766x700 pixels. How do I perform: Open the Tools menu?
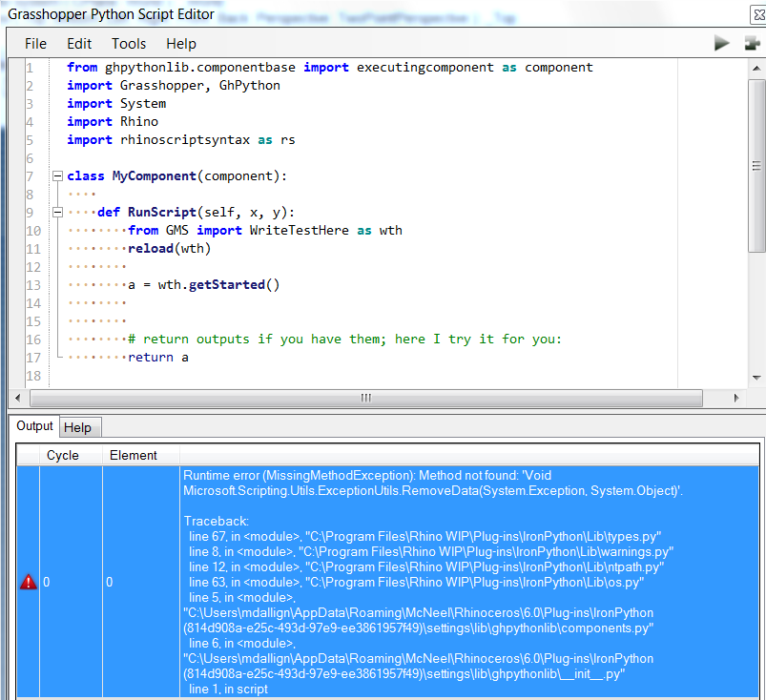[129, 43]
